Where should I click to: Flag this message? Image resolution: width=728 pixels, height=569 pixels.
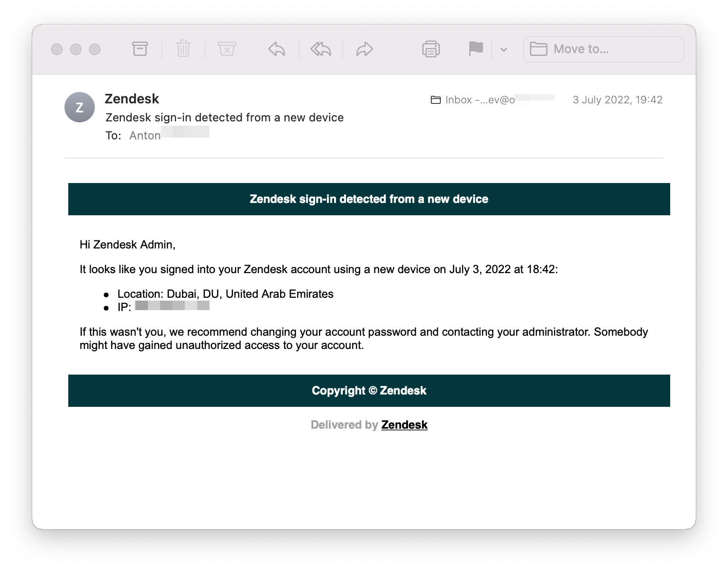[x=476, y=49]
